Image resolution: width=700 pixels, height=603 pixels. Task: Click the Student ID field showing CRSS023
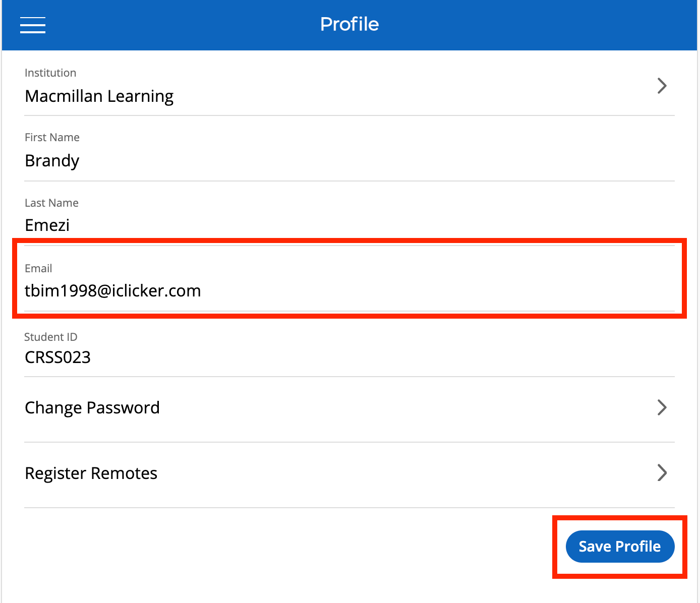tap(57, 357)
